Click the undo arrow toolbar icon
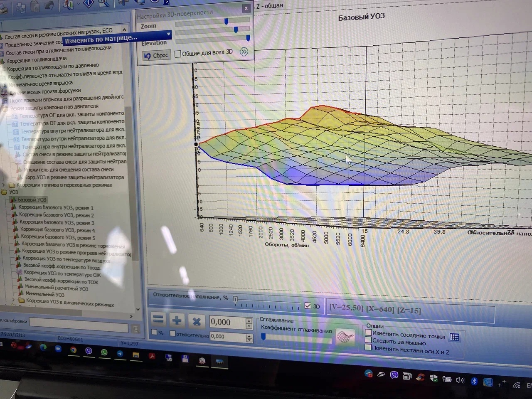Image resolution: width=532 pixels, height=399 pixels. (49, 6)
